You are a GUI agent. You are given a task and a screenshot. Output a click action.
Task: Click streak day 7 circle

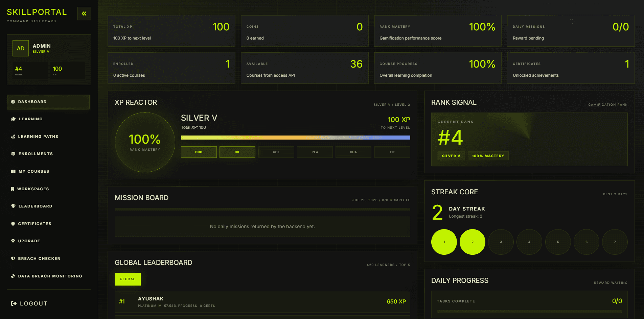[x=615, y=242]
